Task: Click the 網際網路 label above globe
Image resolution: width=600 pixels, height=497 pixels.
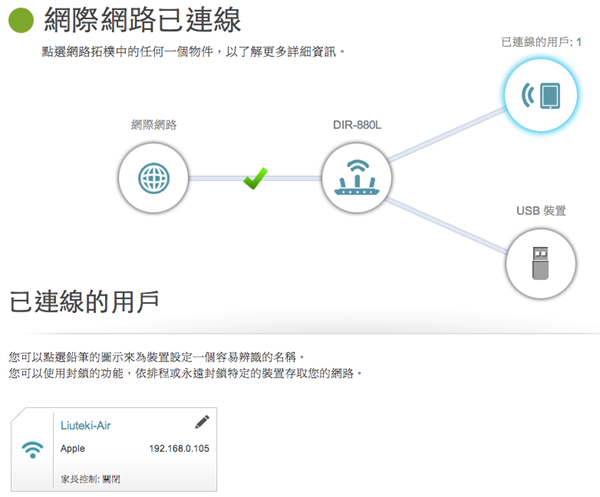Action: tap(153, 126)
